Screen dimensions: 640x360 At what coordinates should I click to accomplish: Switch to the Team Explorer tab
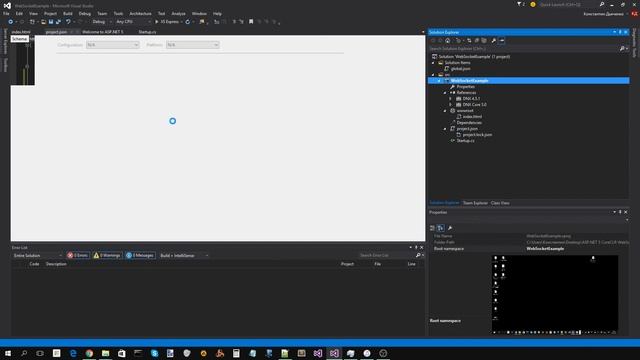point(475,203)
